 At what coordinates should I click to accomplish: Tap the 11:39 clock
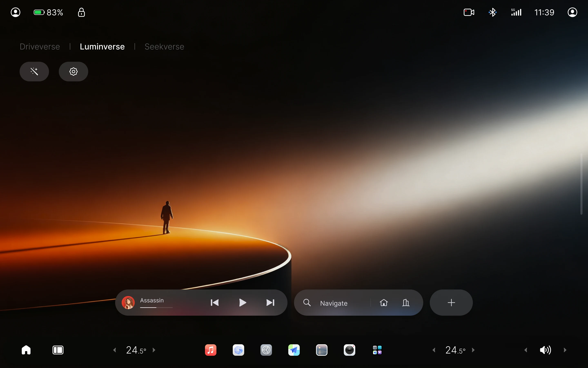[x=544, y=12]
